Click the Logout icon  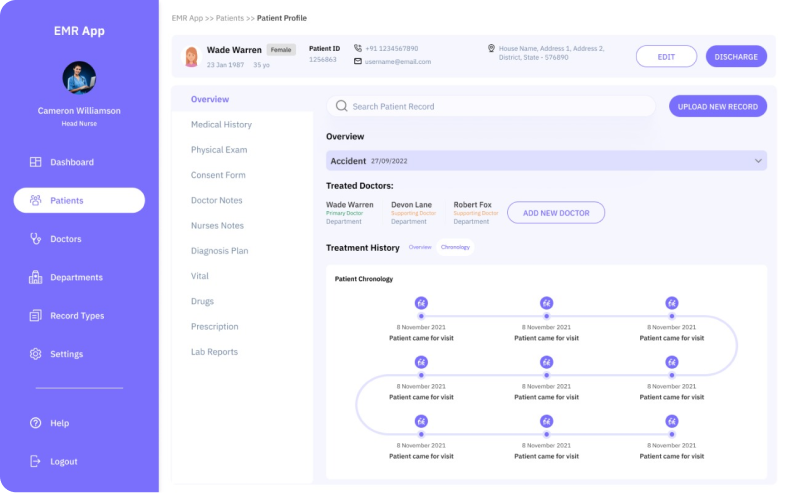click(x=35, y=462)
